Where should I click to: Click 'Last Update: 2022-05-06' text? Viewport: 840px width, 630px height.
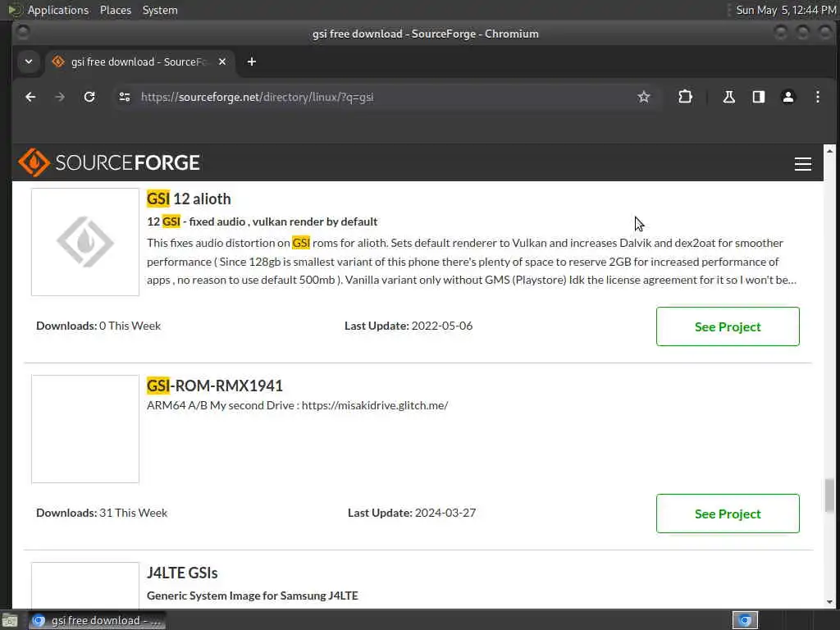coord(409,326)
